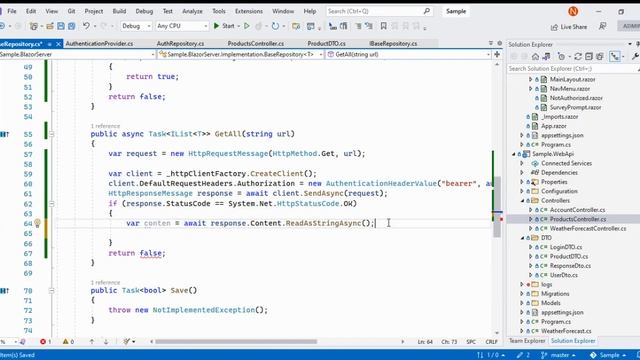The height and width of the screenshot is (360, 640).
Task: Start without debugging using the outlined play icon
Action: (x=247, y=26)
